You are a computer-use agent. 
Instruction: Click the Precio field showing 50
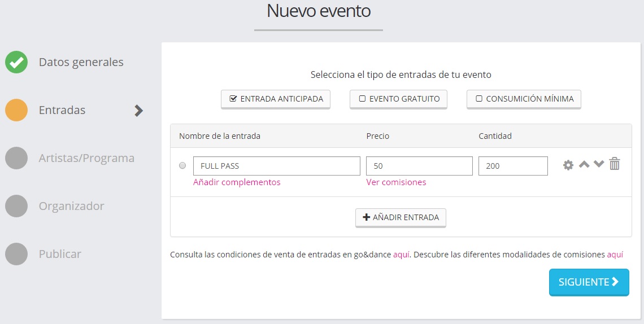(x=419, y=166)
